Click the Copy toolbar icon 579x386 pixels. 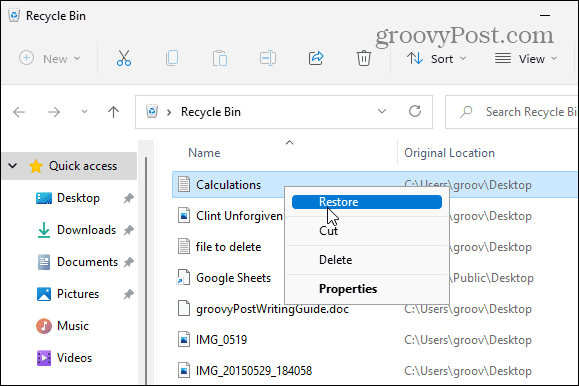(172, 58)
